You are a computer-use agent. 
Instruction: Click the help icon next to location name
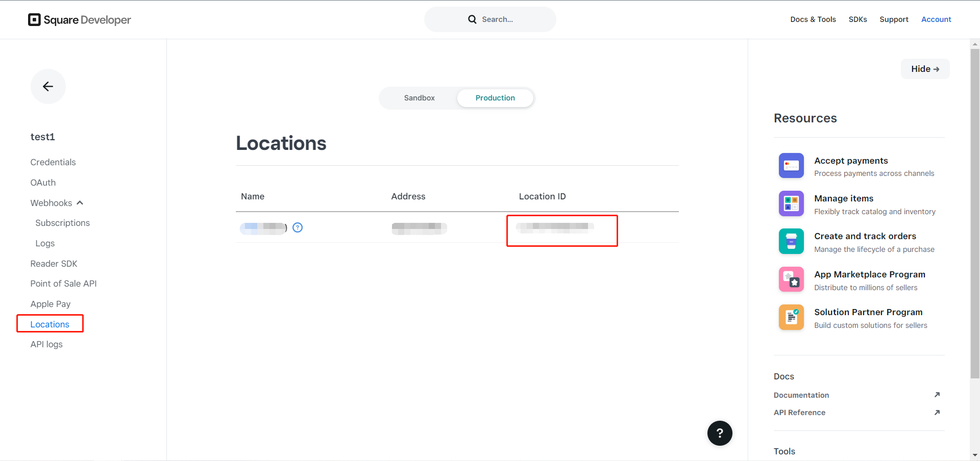coord(298,227)
